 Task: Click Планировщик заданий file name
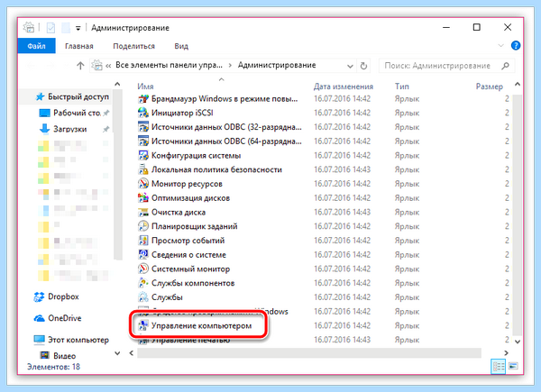coord(194,226)
